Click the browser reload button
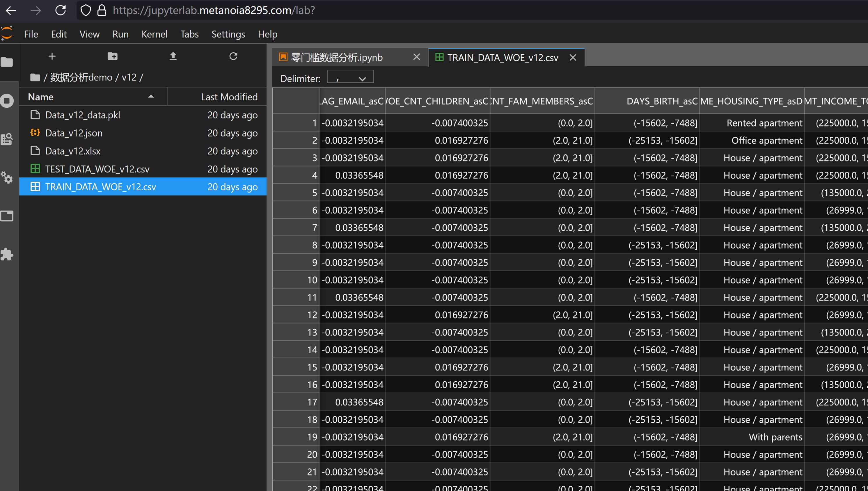868x491 pixels. (x=61, y=10)
